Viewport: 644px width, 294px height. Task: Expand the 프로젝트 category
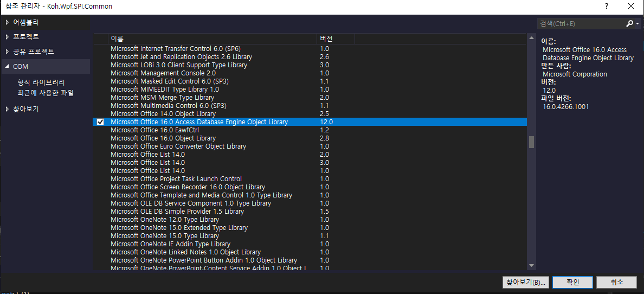point(7,36)
